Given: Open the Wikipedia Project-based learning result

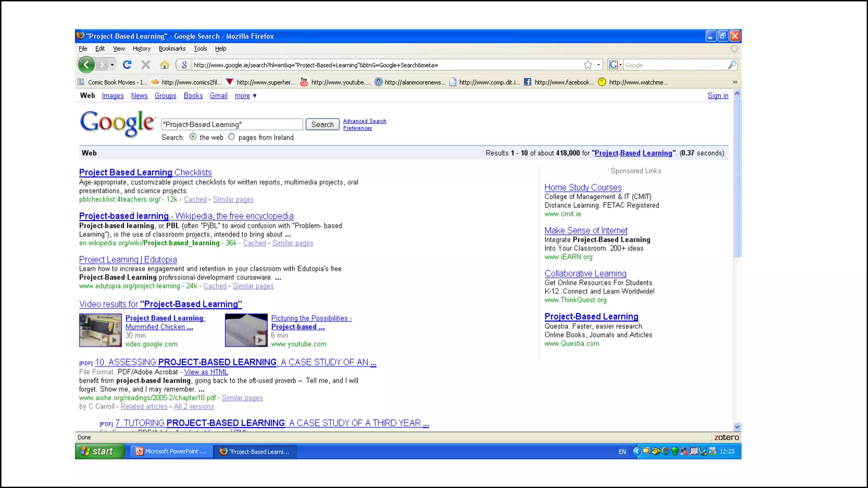Looking at the screenshot, I should [x=186, y=216].
